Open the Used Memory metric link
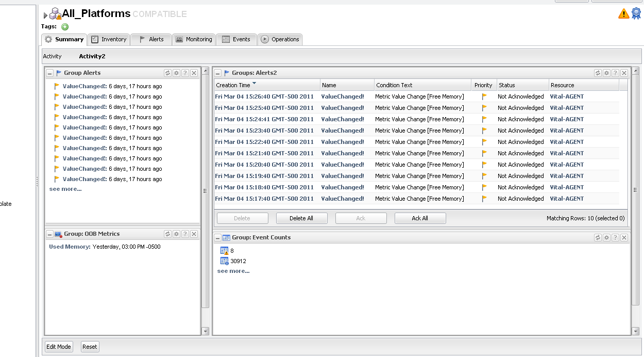The image size is (644, 357). (70, 247)
